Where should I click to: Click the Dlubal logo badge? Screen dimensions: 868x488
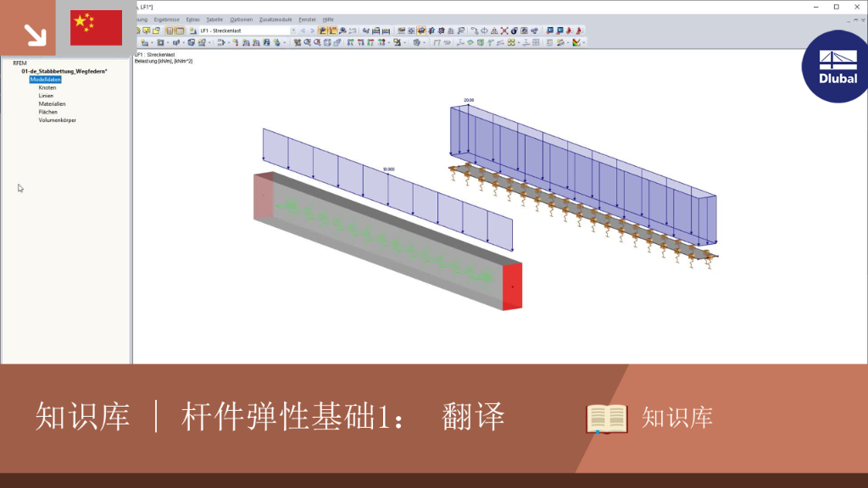(835, 66)
